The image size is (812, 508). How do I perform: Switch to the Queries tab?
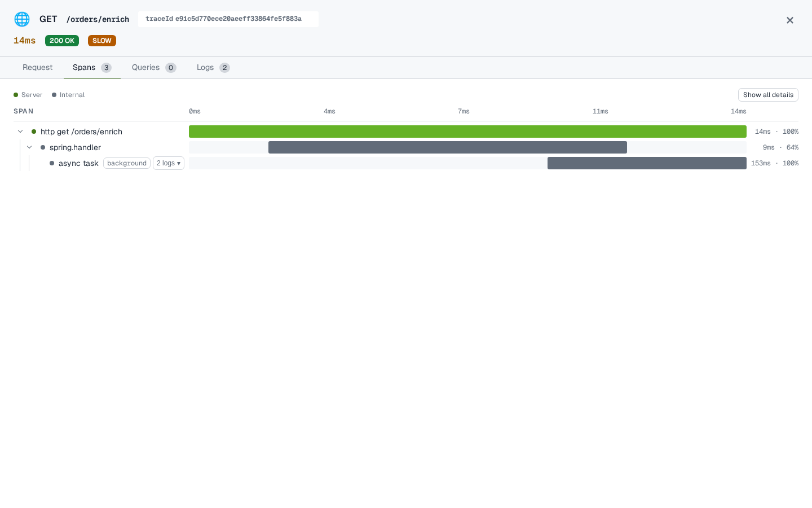(x=154, y=68)
